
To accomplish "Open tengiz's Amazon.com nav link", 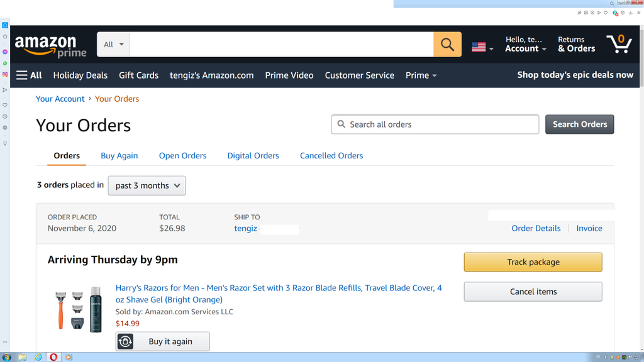I will coord(211,75).
